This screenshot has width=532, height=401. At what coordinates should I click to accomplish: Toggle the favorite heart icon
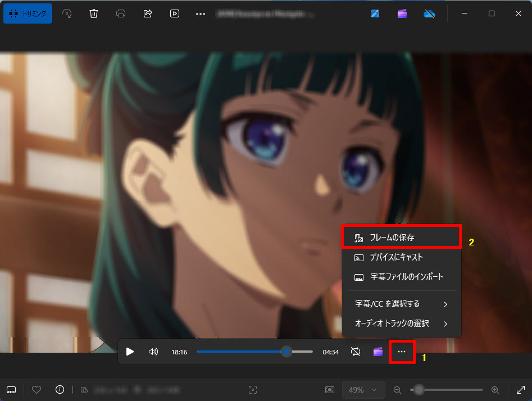[37, 389]
